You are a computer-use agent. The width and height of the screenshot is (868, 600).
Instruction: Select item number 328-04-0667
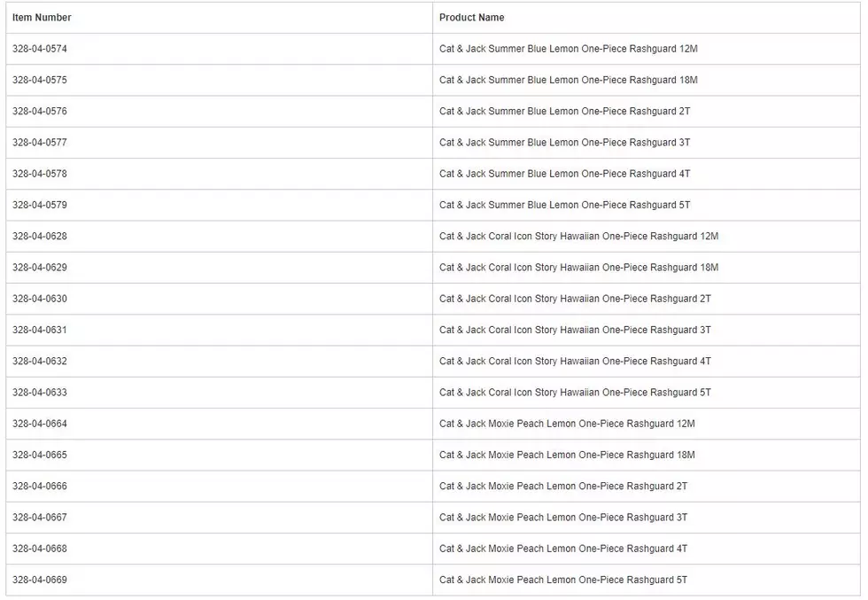click(x=39, y=518)
